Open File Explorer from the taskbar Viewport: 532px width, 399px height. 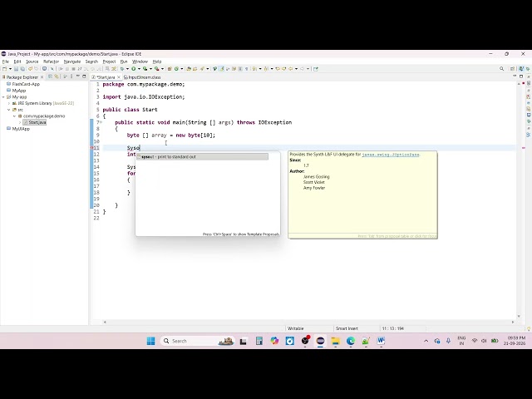[336, 341]
